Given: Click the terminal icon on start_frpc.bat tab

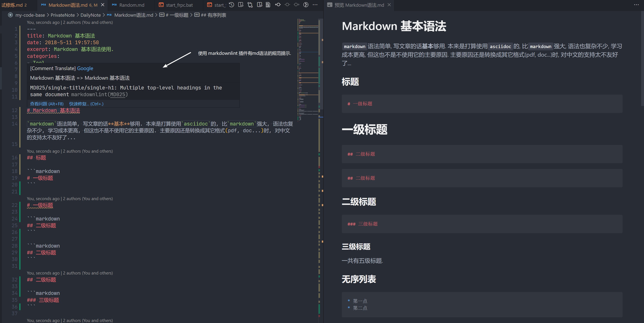Looking at the screenshot, I should 161,5.
